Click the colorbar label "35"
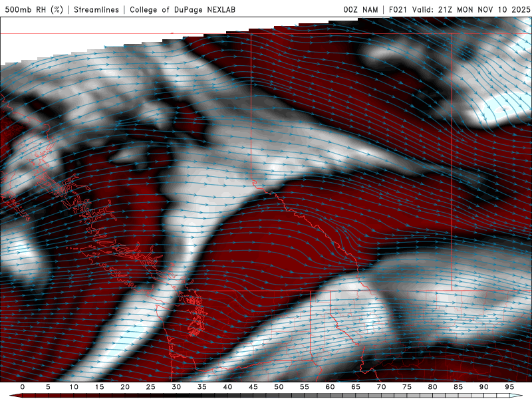Screen dimensions: 532x399 coord(201,387)
